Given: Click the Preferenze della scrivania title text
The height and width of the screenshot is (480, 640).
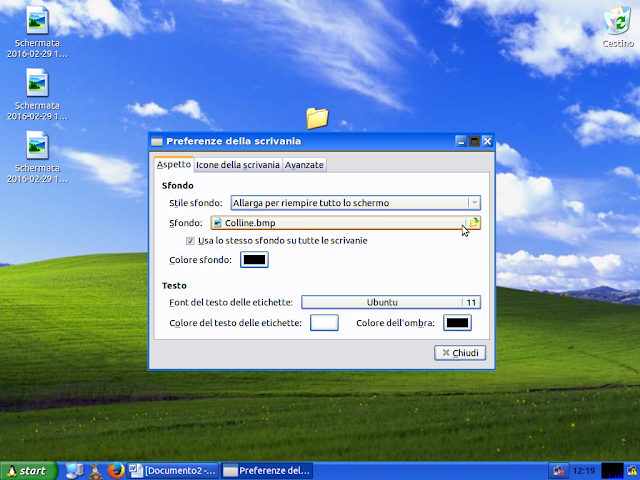Looking at the screenshot, I should click(x=233, y=141).
